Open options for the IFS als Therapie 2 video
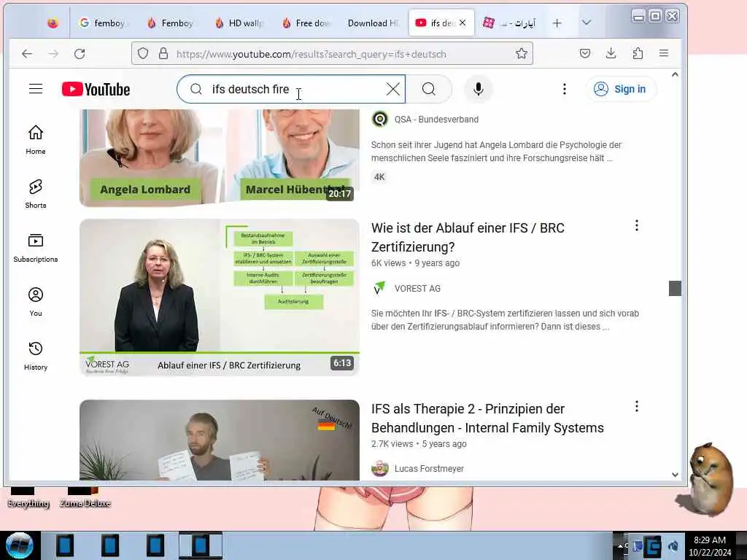 [x=636, y=407]
